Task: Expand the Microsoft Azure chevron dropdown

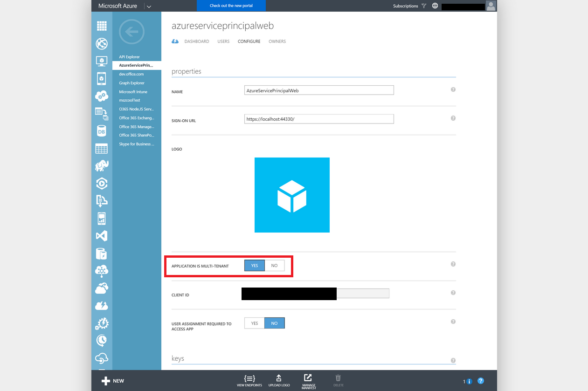Action: 149,6
